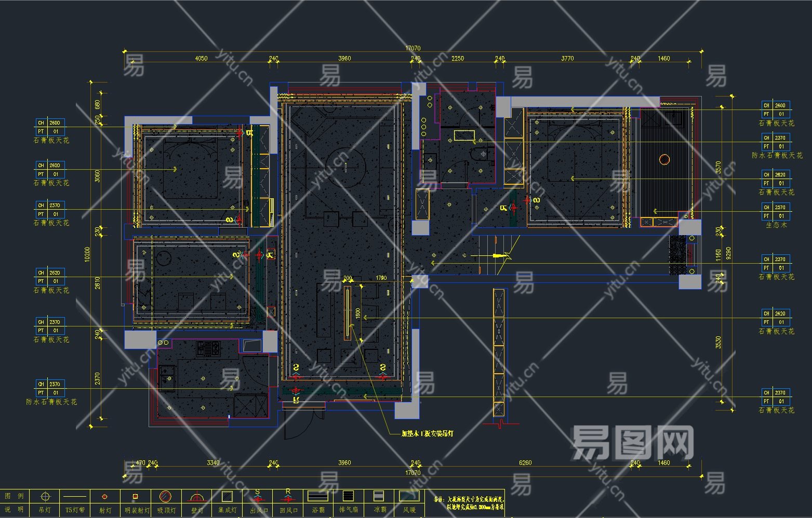Click the 680 vertical dimension text
812x518 pixels.
pos(98,104)
